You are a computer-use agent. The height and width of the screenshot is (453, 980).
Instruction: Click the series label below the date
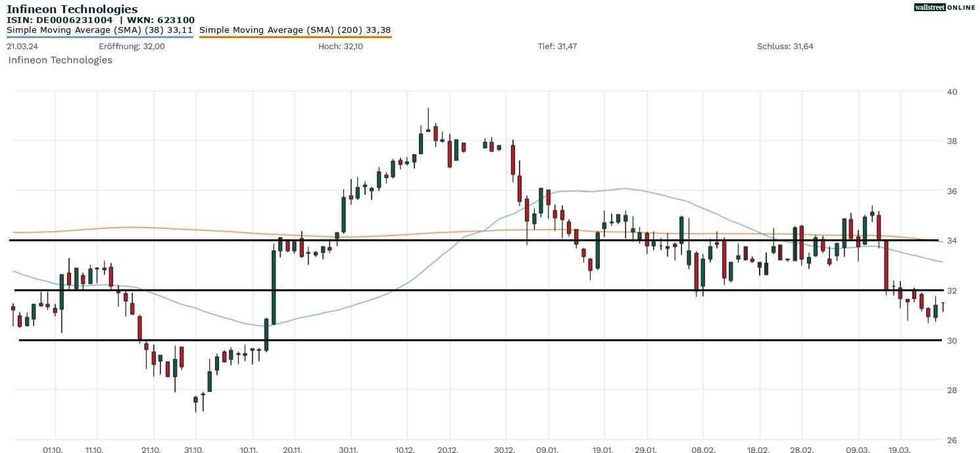pyautogui.click(x=60, y=60)
